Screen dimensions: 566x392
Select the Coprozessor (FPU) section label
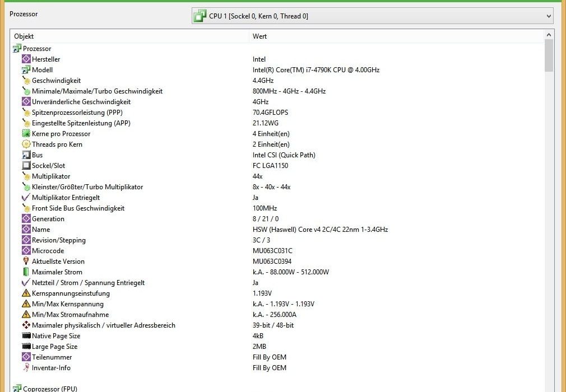50,389
